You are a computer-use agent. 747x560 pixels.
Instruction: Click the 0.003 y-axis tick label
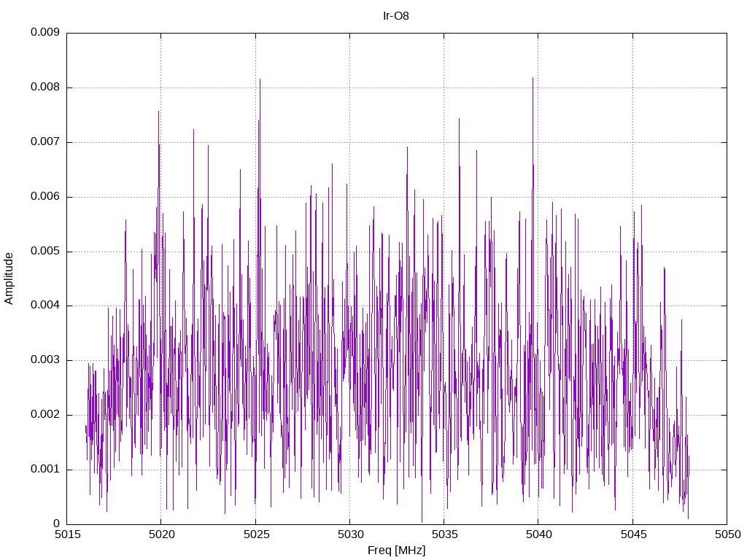coord(45,360)
